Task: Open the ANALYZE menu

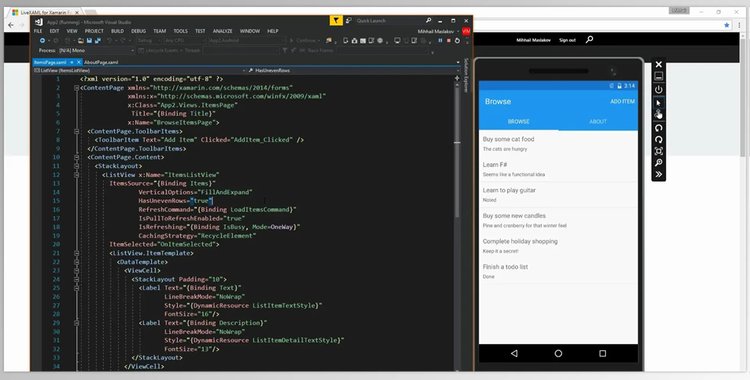Action: tap(222, 31)
